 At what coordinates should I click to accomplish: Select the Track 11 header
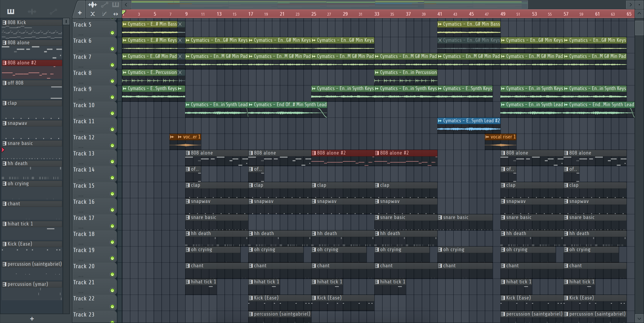click(95, 125)
